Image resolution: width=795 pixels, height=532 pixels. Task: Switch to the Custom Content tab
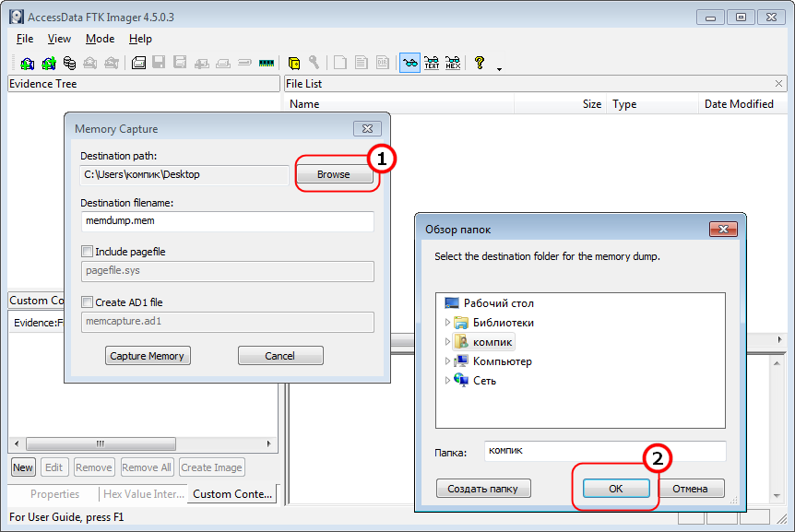click(232, 494)
